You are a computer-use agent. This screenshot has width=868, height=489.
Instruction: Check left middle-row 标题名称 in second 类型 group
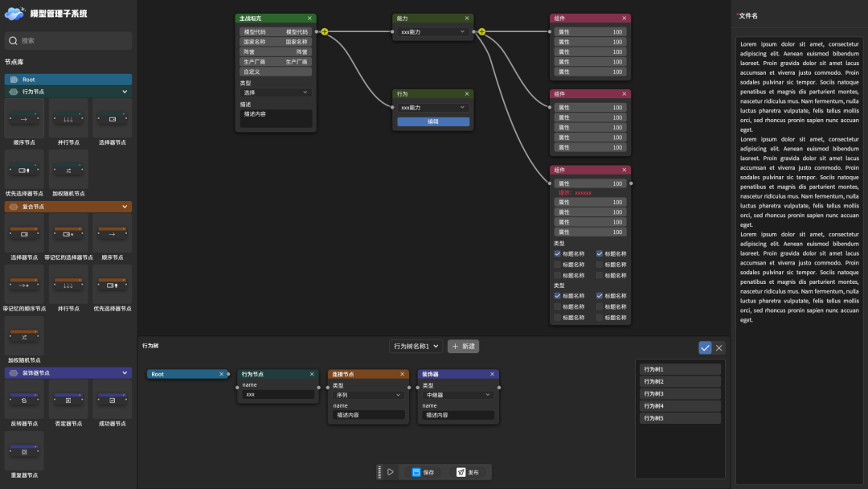click(558, 306)
